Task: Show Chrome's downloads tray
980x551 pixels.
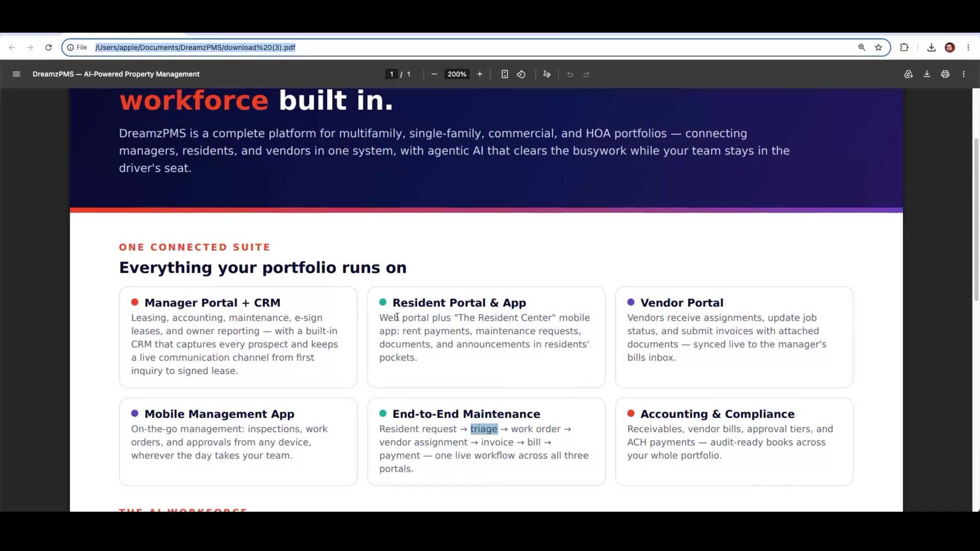Action: click(931, 47)
